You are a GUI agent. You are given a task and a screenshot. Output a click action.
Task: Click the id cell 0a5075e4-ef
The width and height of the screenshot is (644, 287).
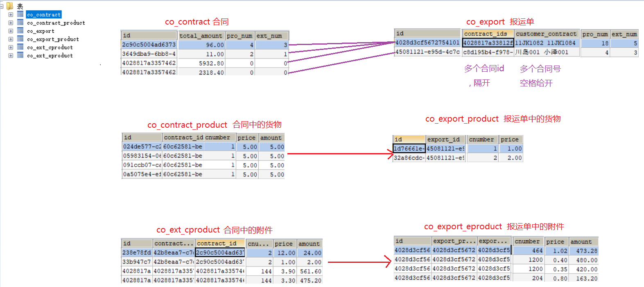click(x=142, y=174)
